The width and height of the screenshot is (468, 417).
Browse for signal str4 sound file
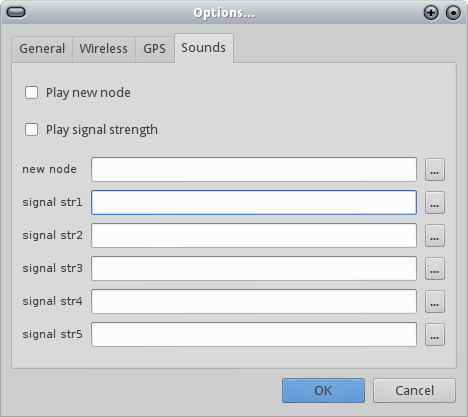tap(435, 301)
